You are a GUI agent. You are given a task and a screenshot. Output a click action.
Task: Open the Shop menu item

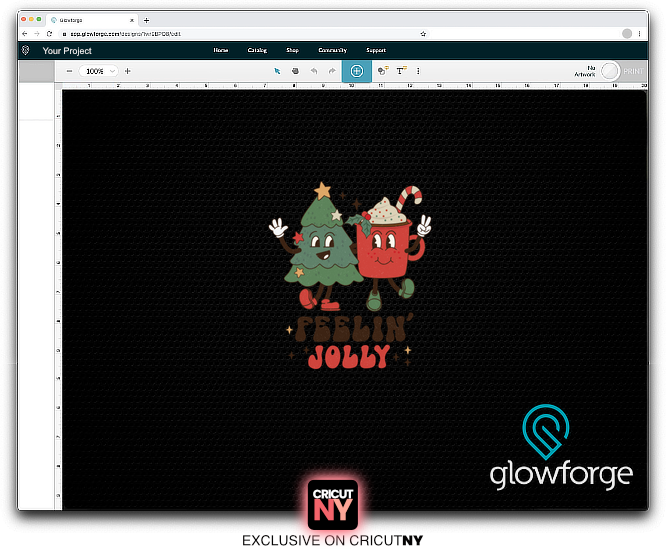click(x=292, y=50)
